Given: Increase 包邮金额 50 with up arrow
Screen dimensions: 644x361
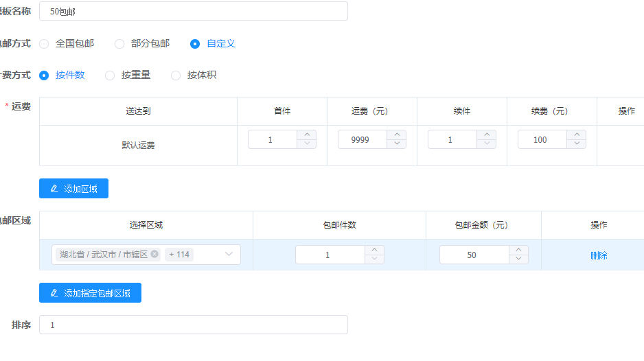Looking at the screenshot, I should click(x=519, y=250).
